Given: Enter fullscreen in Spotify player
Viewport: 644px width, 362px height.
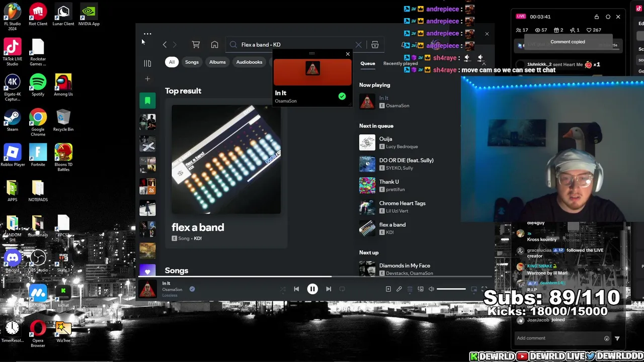Looking at the screenshot, I should (x=484, y=289).
